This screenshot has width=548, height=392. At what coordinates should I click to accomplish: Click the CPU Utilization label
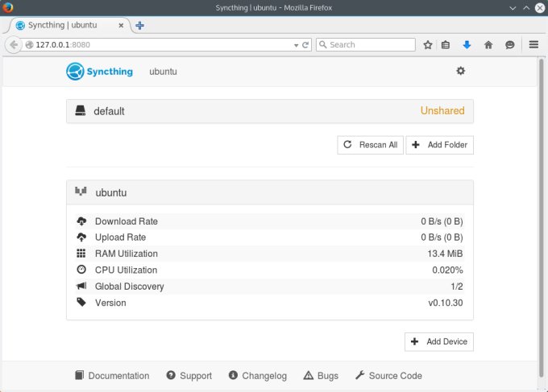(126, 270)
